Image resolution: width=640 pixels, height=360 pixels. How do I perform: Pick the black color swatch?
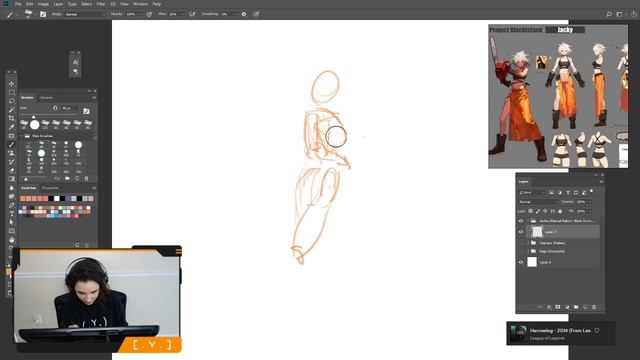(51, 199)
